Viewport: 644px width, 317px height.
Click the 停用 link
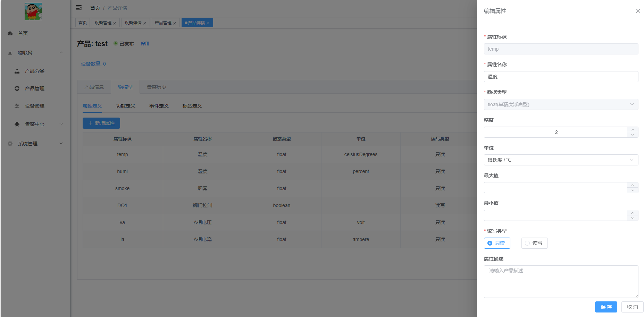[145, 44]
